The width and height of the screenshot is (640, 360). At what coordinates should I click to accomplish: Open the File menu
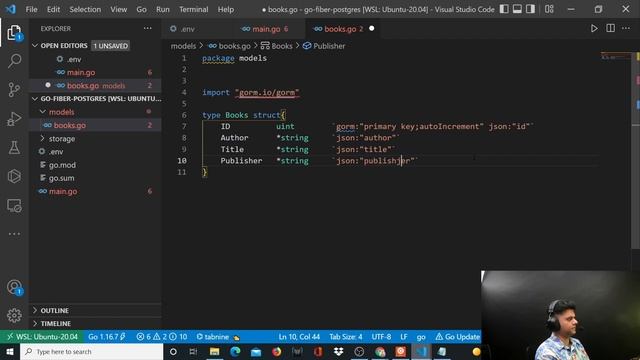[x=31, y=9]
